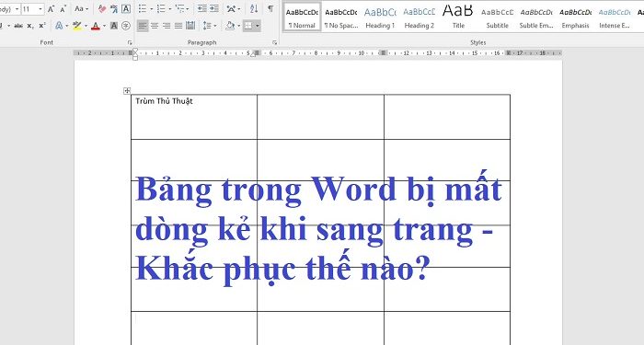
Task: Toggle subscript formatting
Action: click(x=30, y=26)
